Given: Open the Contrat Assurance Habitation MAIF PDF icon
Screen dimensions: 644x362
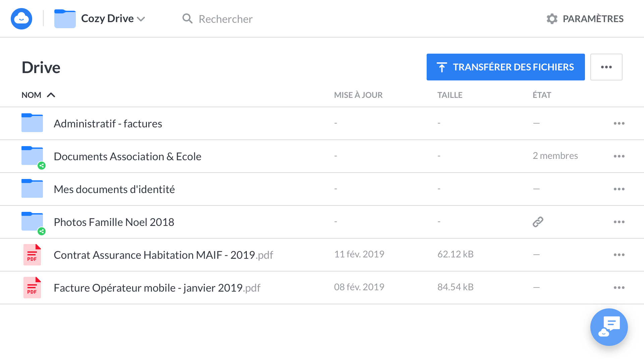Looking at the screenshot, I should (32, 255).
